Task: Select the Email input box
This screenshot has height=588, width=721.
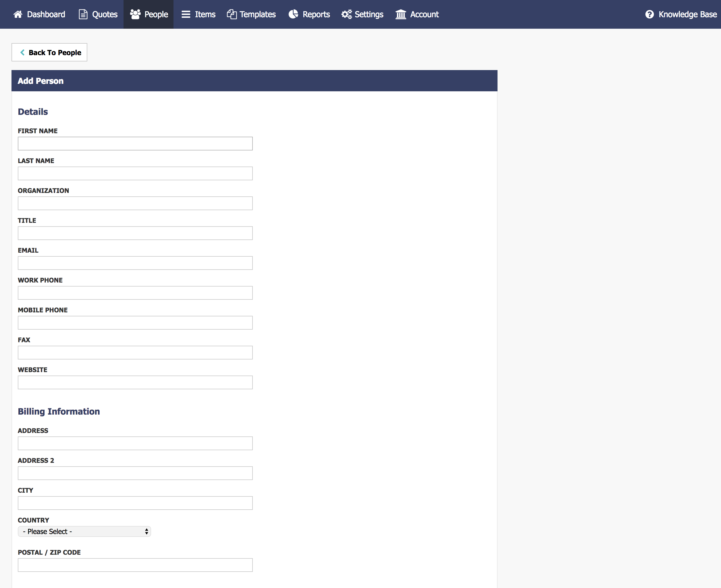Action: 135,263
